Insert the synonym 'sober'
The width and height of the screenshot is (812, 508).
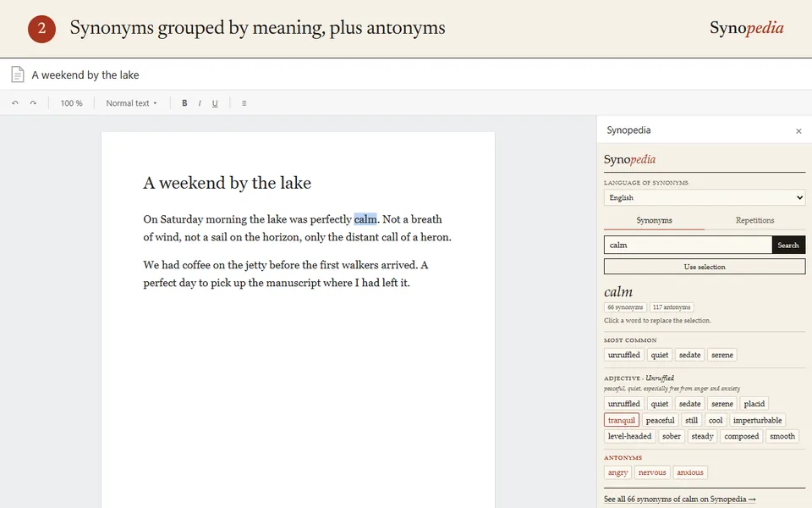(671, 437)
